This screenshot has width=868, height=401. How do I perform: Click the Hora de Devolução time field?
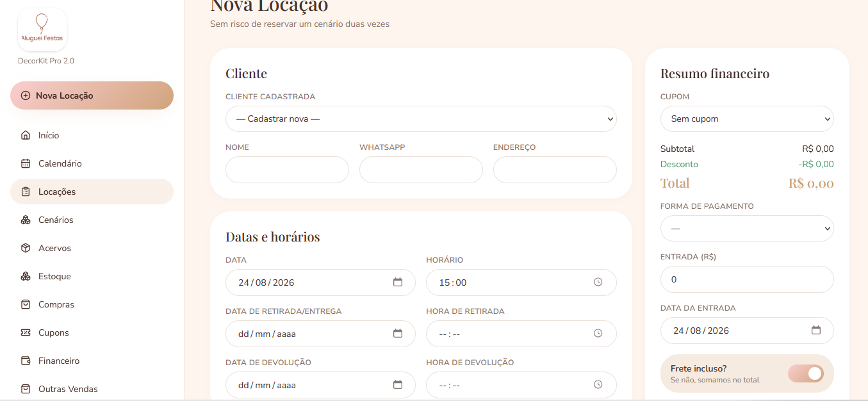tap(521, 385)
